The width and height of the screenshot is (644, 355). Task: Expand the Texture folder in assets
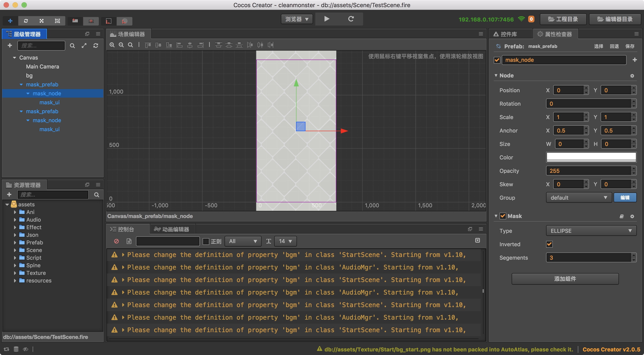point(15,273)
